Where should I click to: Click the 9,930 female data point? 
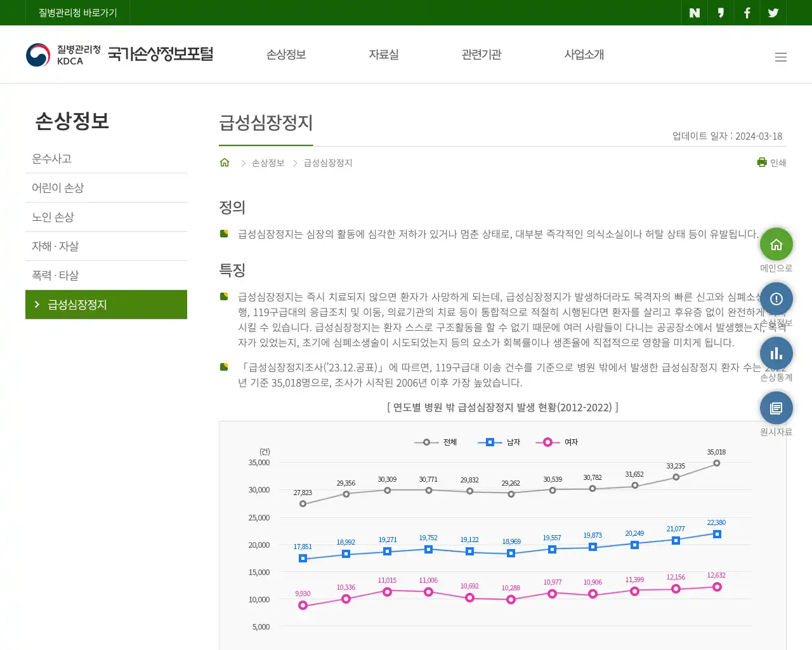click(x=303, y=606)
